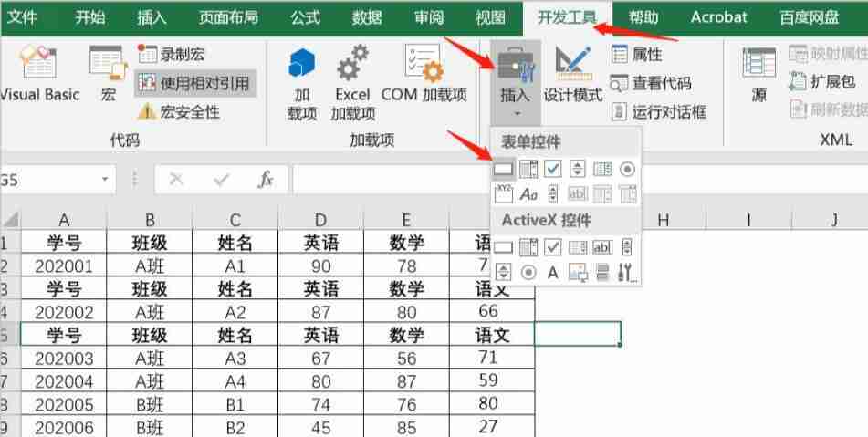Image resolution: width=868 pixels, height=437 pixels.
Task: Select the score cell showing 45
Action: (x=320, y=428)
